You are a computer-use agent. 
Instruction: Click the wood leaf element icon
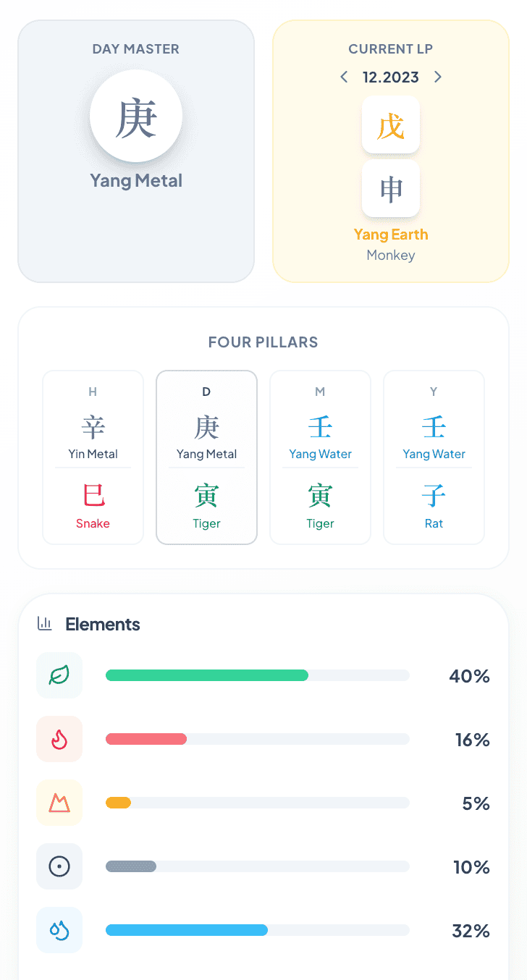(x=59, y=675)
